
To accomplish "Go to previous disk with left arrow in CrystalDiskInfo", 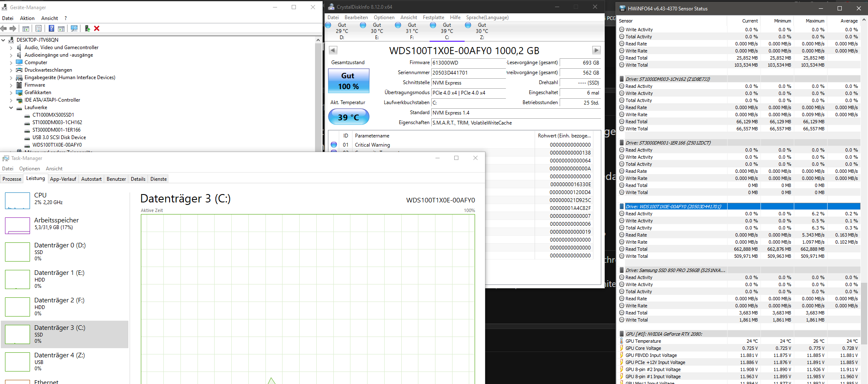I will (x=333, y=50).
